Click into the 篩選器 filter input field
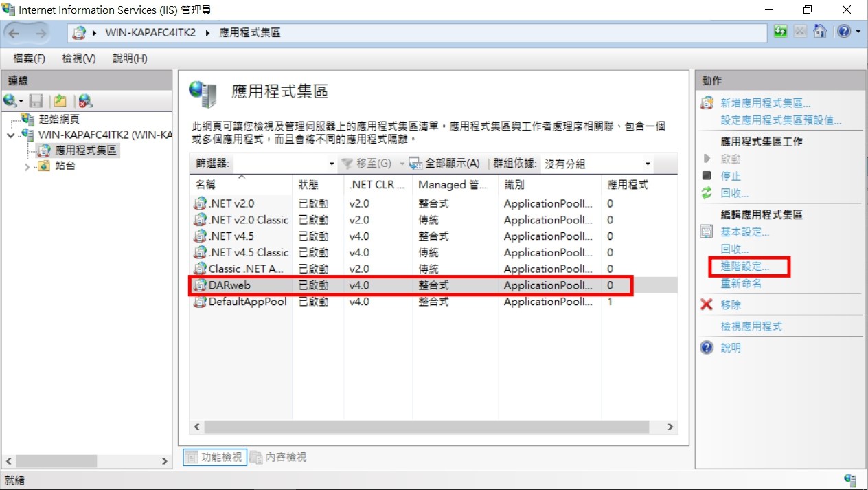This screenshot has height=490, width=868. (279, 164)
